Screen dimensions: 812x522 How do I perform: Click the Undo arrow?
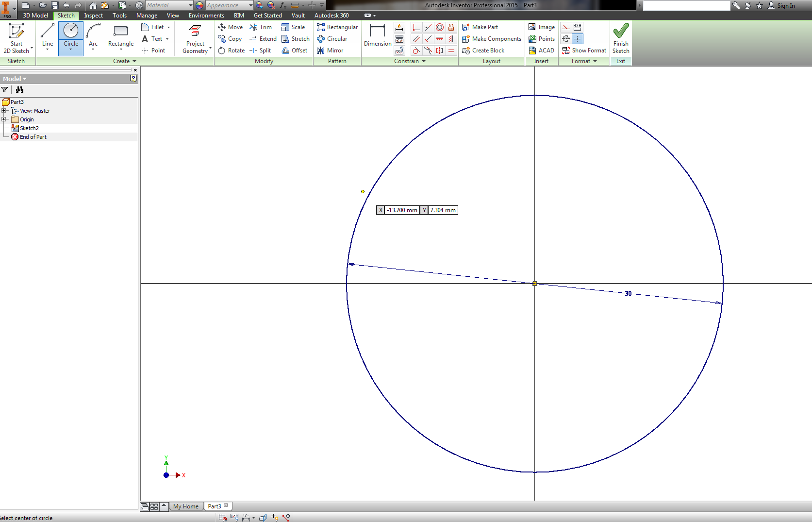[x=66, y=5]
